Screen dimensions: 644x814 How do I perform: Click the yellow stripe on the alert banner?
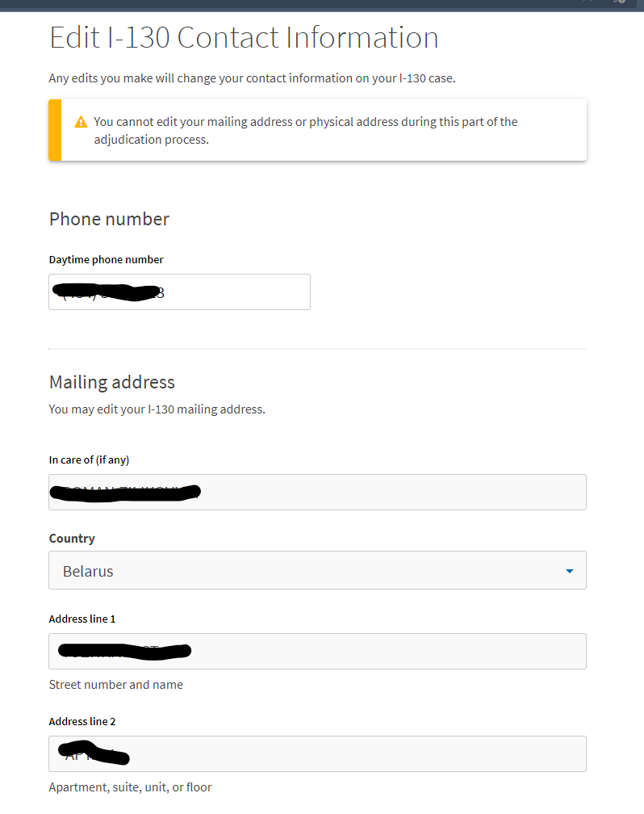[x=55, y=130]
